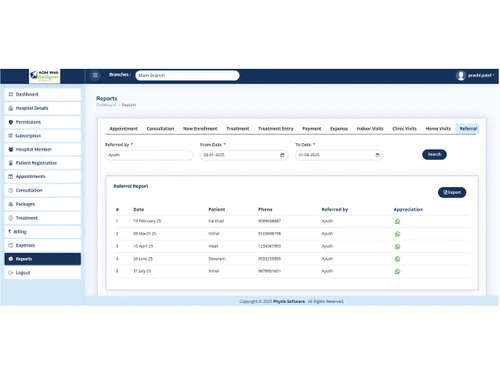
Task: Click the Subscription icon
Action: [x=11, y=136]
